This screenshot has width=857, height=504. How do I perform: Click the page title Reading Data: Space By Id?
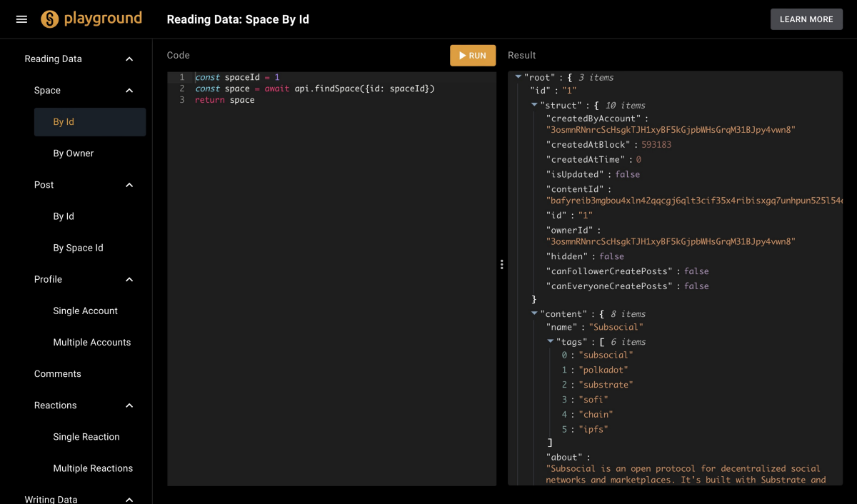[238, 19]
